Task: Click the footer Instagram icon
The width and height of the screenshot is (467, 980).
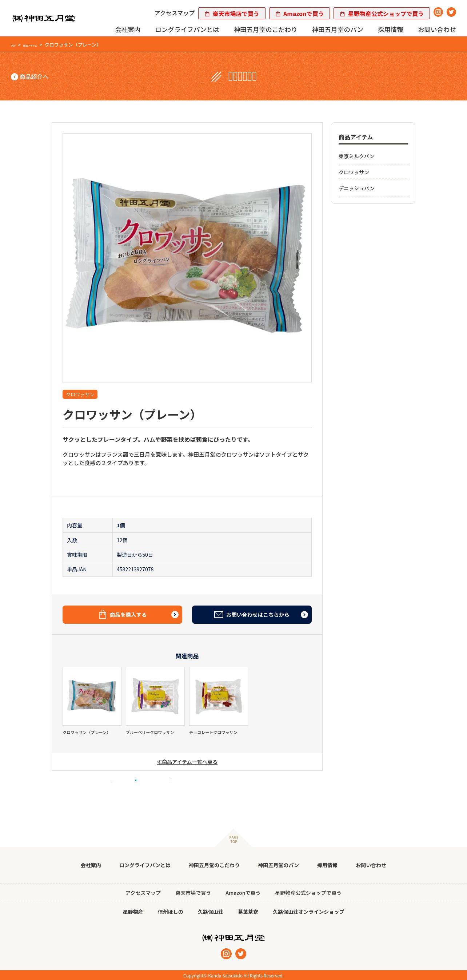Action: (x=226, y=953)
